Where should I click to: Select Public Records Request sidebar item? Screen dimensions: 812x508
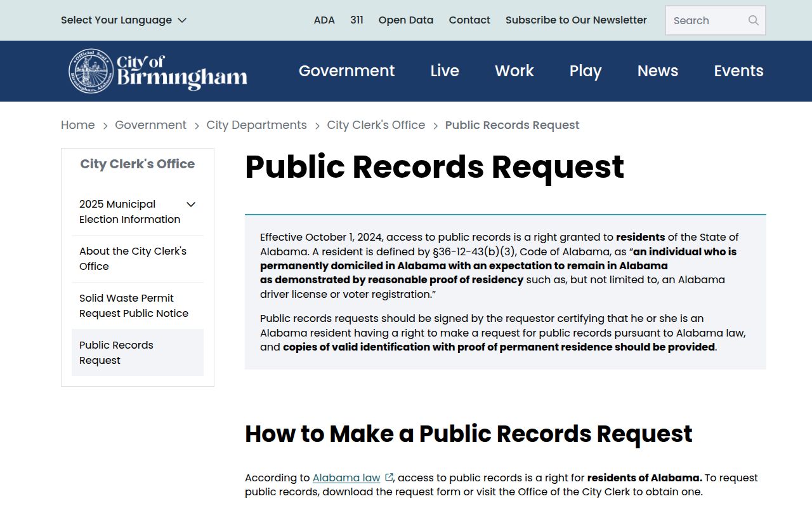tap(138, 352)
